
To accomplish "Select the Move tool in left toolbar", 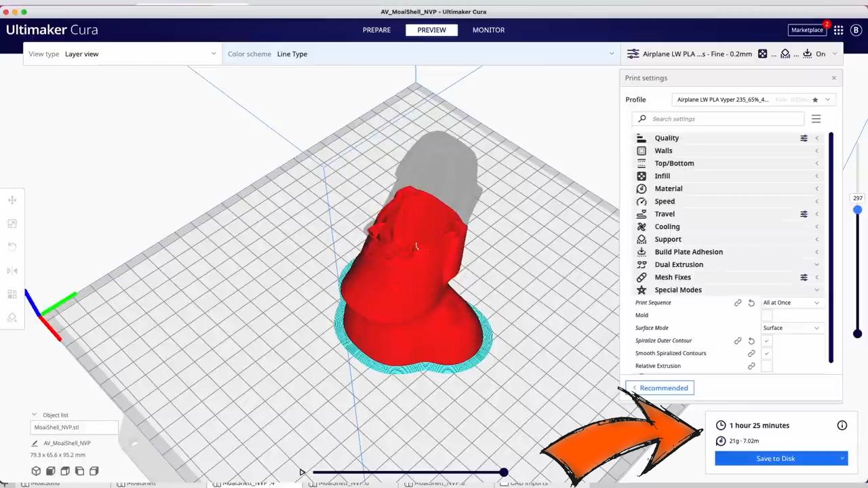I will [x=12, y=200].
